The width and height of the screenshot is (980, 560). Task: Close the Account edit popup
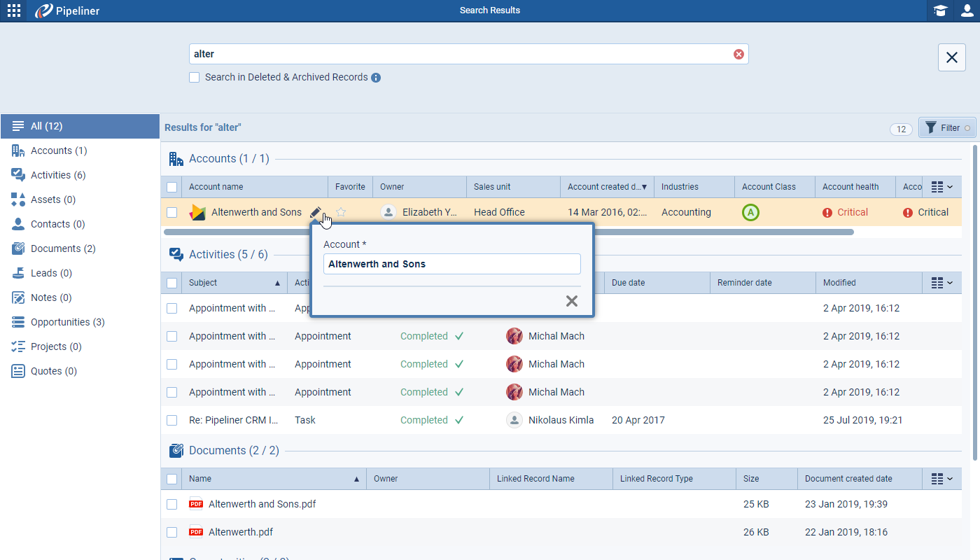click(x=571, y=301)
